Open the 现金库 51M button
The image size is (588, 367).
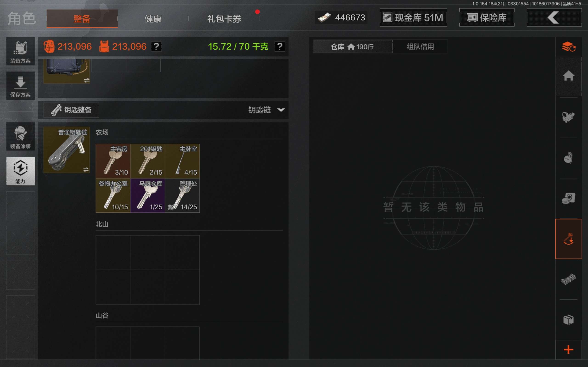[413, 17]
